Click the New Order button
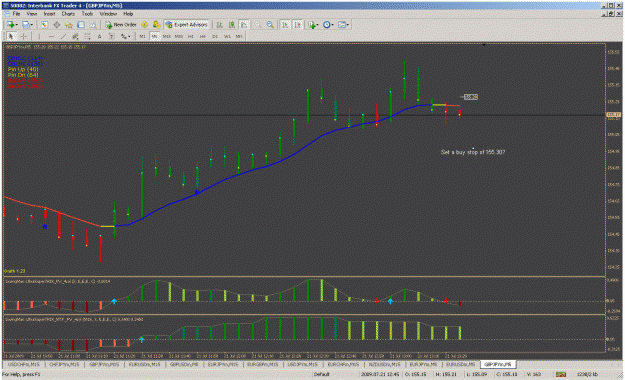This screenshot has height=380, width=625. click(x=121, y=25)
